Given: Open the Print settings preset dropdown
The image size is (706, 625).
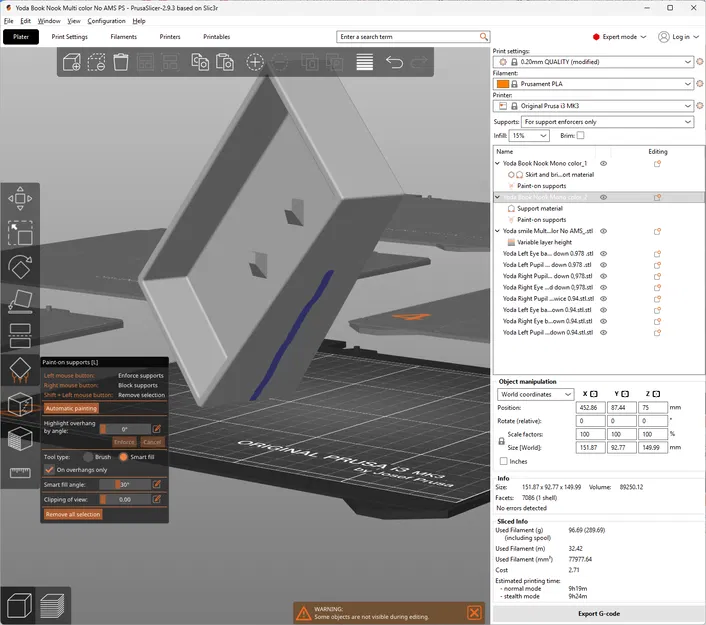Looking at the screenshot, I should 593,62.
